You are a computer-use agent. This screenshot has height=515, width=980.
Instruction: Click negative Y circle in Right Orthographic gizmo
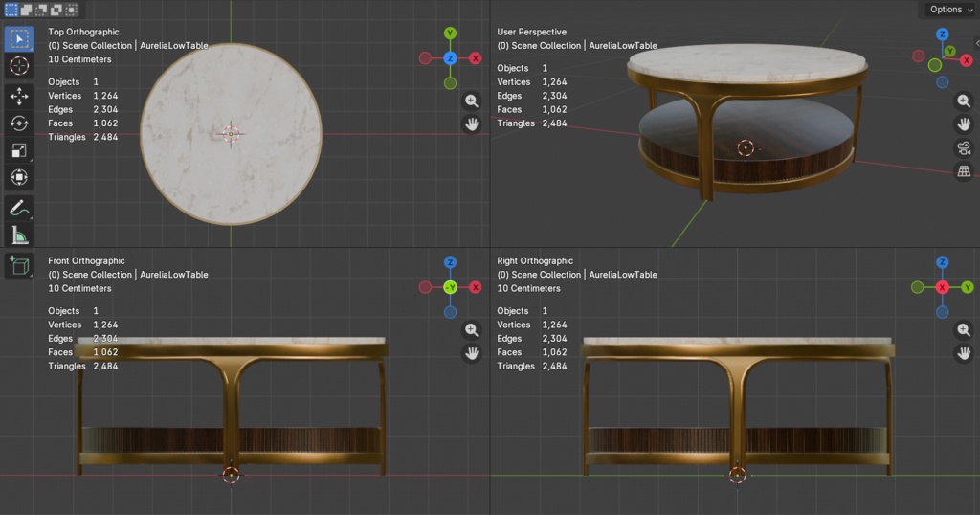918,287
